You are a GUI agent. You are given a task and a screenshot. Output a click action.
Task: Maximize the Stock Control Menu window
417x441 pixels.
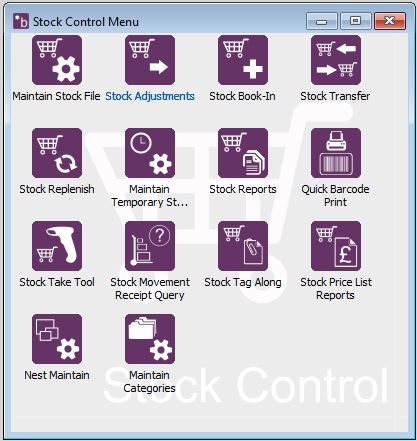point(356,21)
